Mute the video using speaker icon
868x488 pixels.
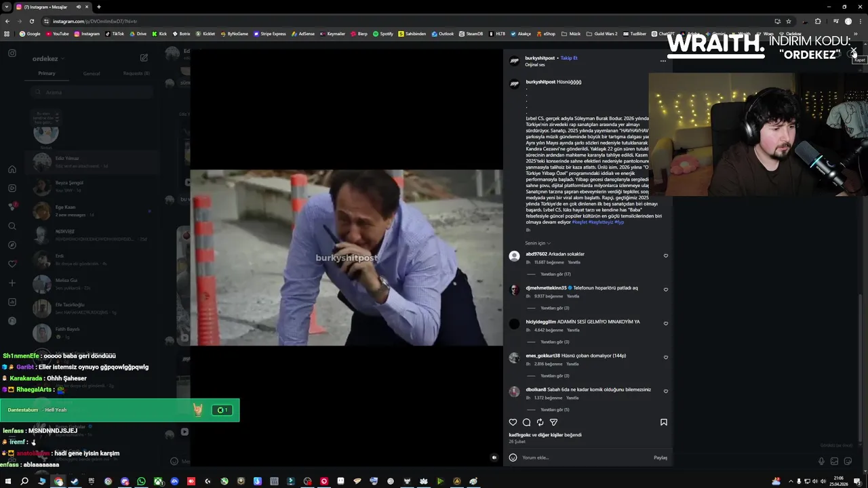(x=494, y=457)
